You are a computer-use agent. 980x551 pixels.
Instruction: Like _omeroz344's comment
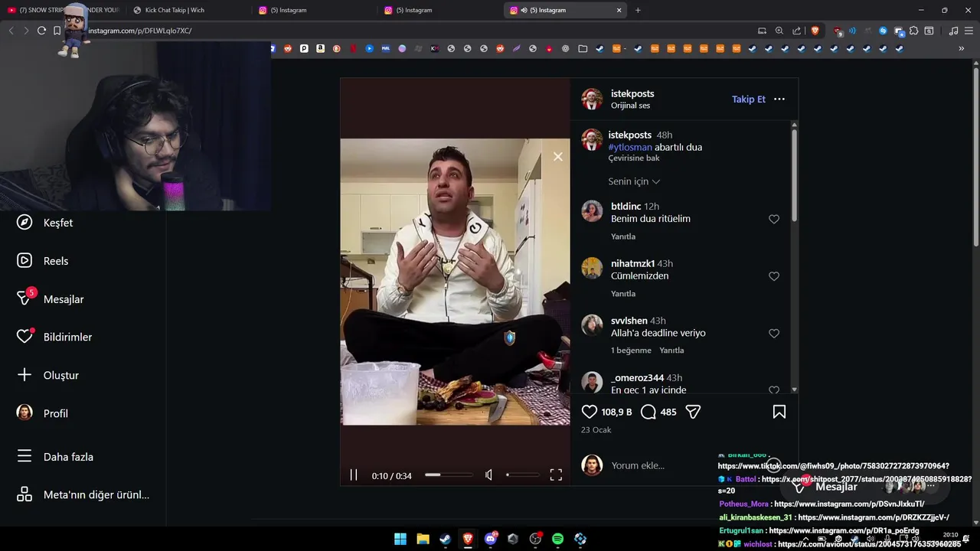(774, 390)
